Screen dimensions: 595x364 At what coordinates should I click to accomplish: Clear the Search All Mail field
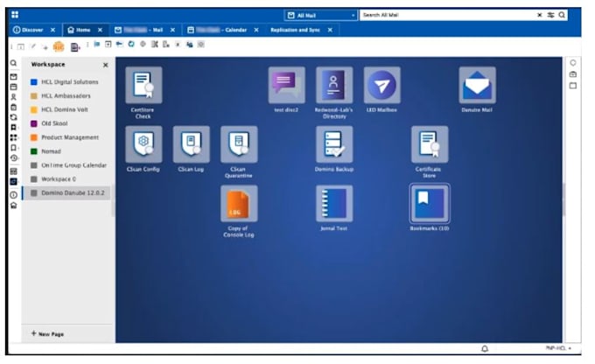[x=540, y=15]
